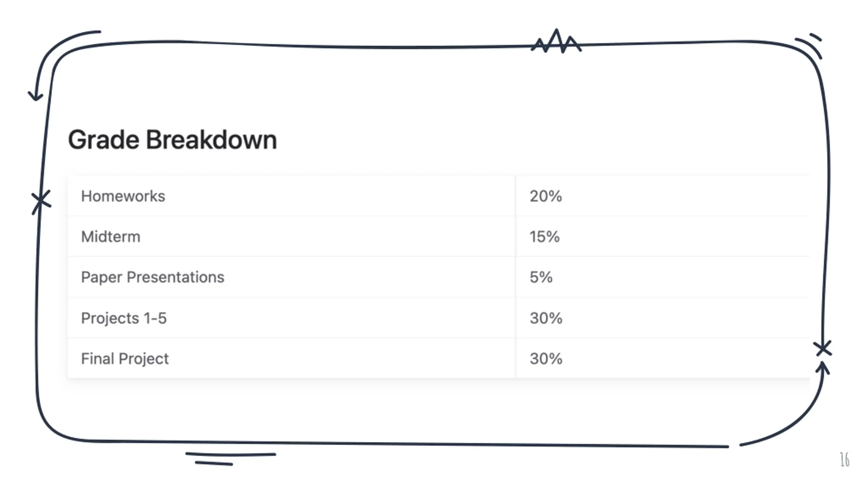
Task: Select the 30% value for Final Project
Action: (546, 359)
